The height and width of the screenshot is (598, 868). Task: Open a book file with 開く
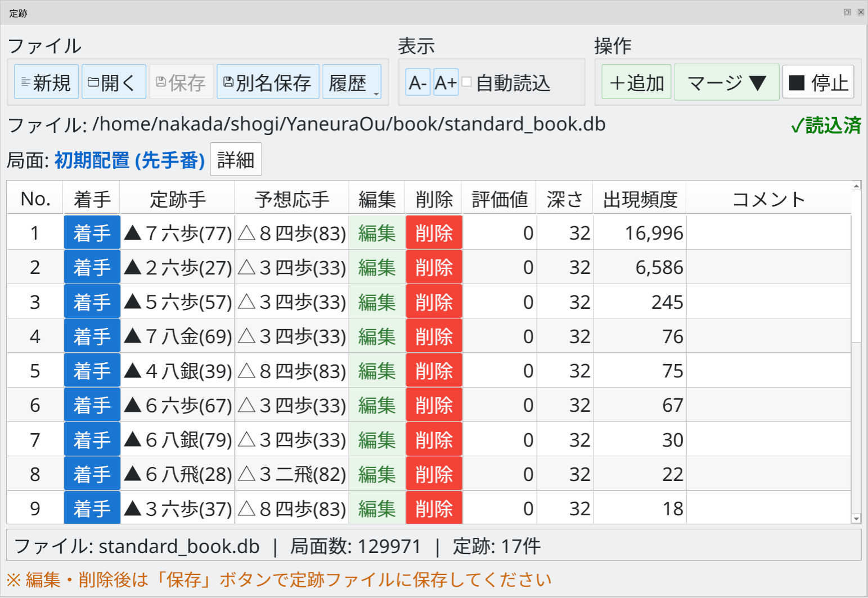[x=113, y=82]
